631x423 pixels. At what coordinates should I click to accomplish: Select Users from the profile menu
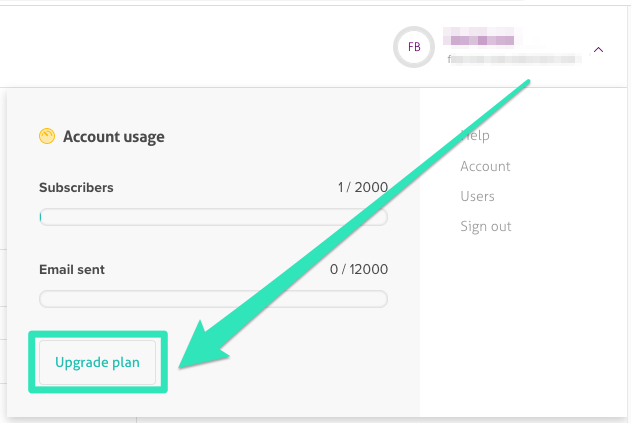pyautogui.click(x=477, y=196)
